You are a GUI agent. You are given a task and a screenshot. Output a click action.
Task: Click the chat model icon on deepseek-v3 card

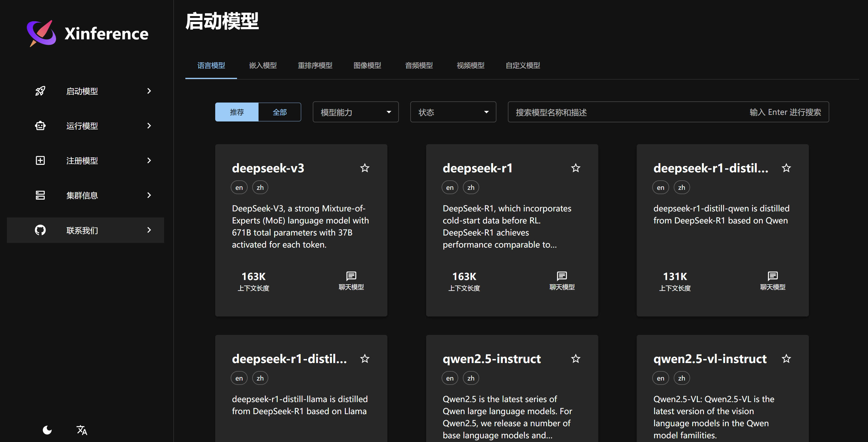[351, 276]
